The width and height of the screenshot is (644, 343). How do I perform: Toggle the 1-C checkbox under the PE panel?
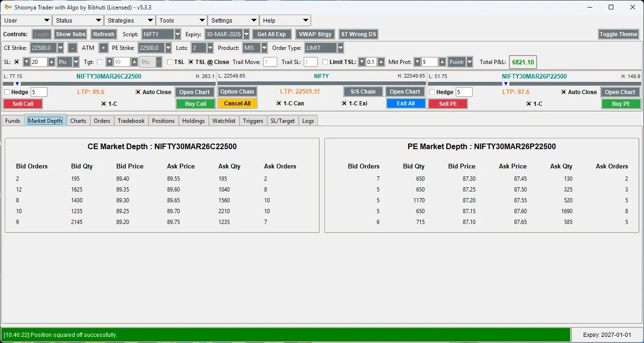tap(529, 104)
